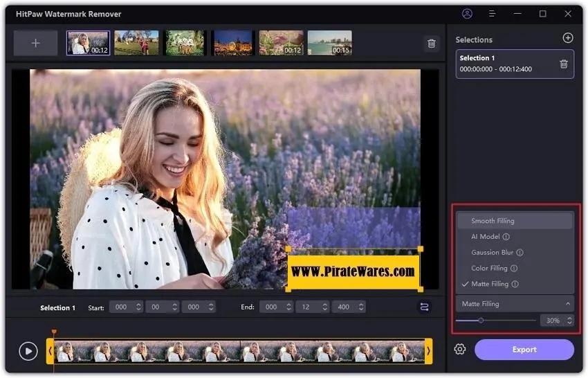Add a new video with plus button
The width and height of the screenshot is (588, 378).
pos(35,43)
